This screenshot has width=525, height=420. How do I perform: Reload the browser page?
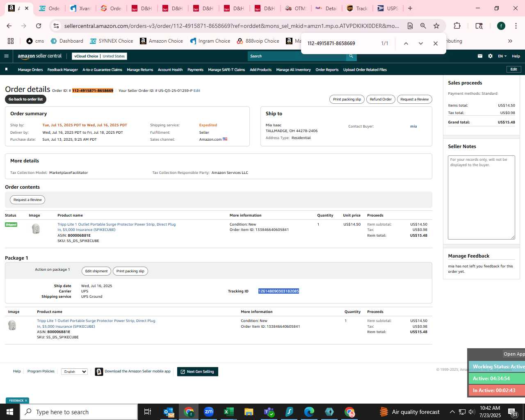(x=39, y=26)
